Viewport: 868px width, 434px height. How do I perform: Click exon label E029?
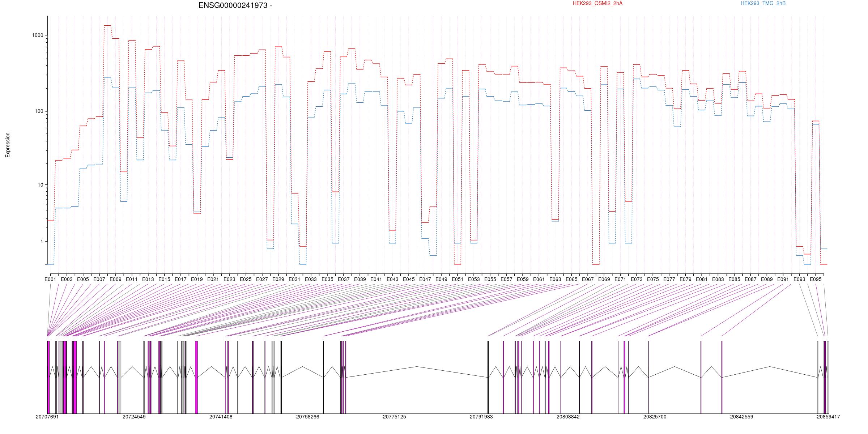tap(278, 279)
